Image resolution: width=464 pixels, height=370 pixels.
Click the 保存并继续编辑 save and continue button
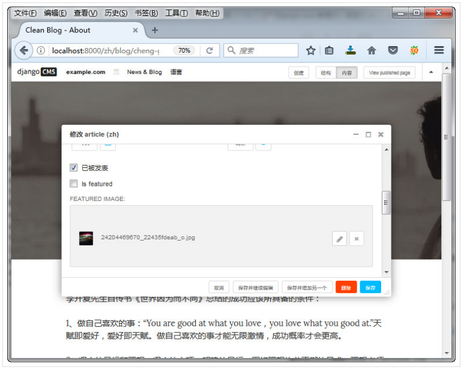(x=255, y=287)
